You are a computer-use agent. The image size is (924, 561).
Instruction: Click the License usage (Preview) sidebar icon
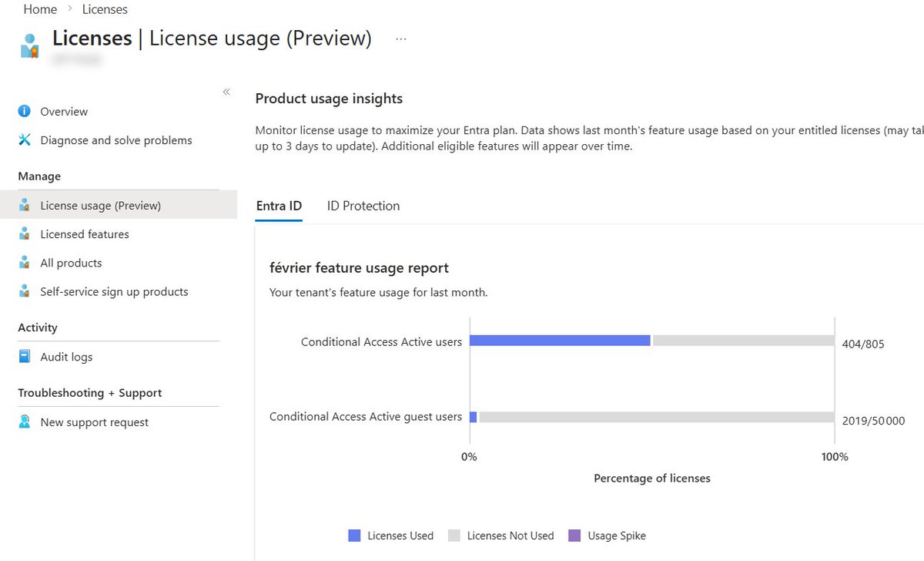click(x=25, y=205)
